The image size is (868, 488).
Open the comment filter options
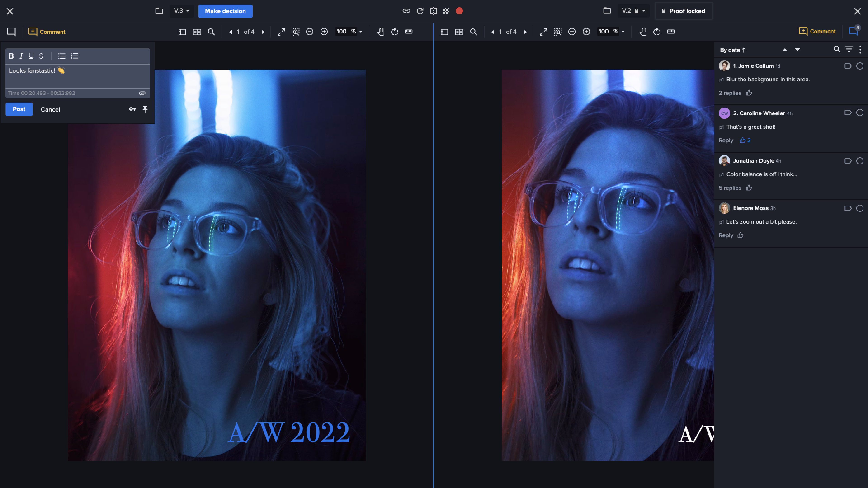849,49
